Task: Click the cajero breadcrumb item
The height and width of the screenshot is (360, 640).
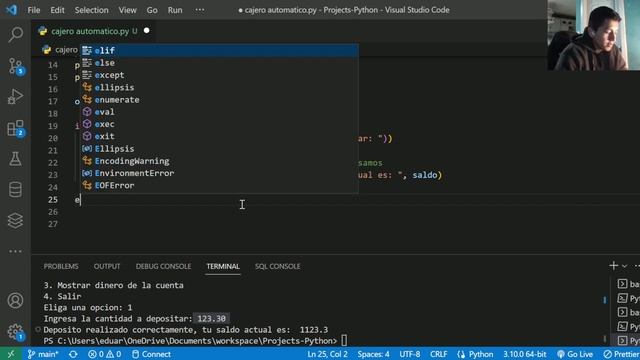Action: click(60, 50)
